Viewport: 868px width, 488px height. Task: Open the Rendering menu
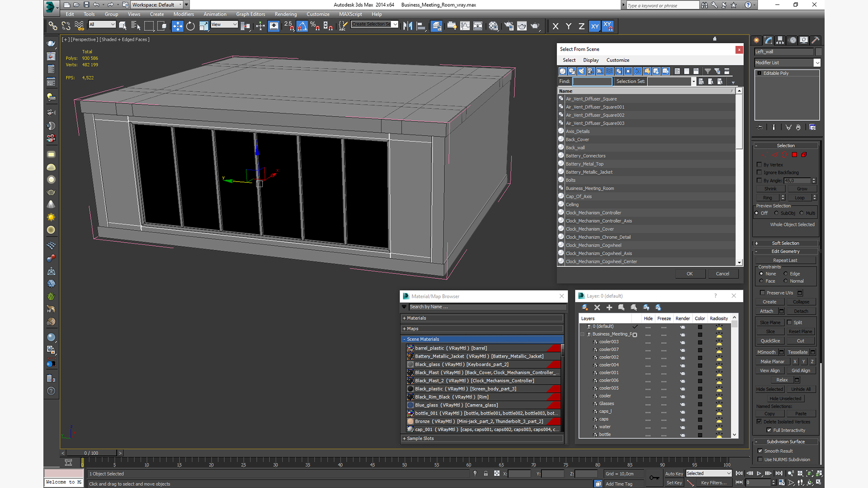285,14
